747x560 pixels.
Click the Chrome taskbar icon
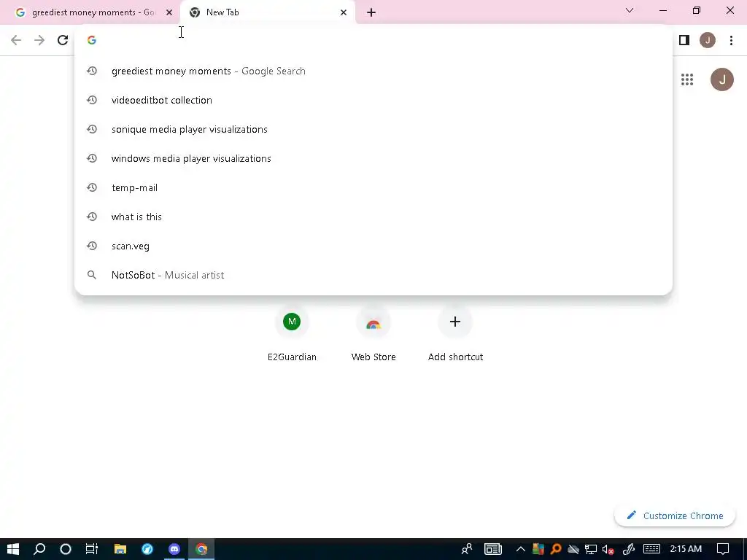pos(201,549)
